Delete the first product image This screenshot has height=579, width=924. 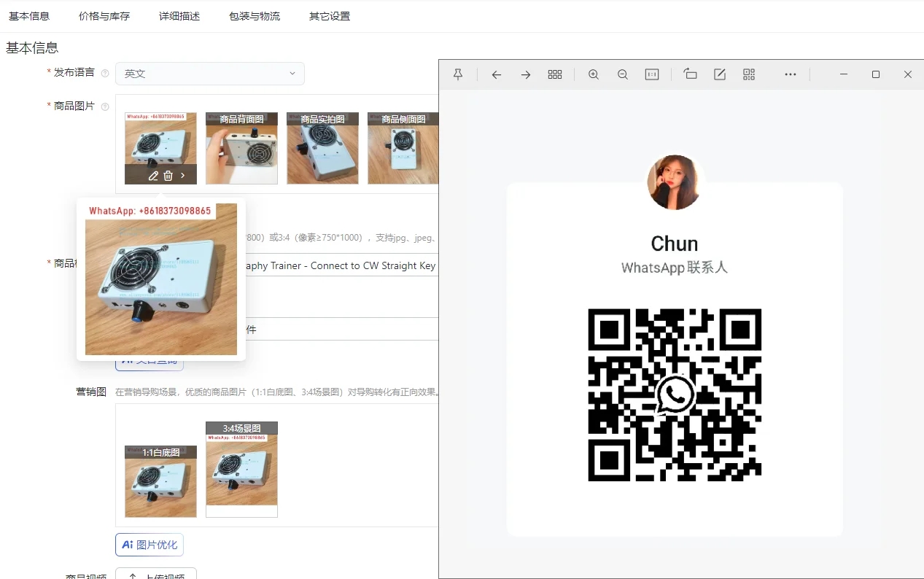point(168,176)
